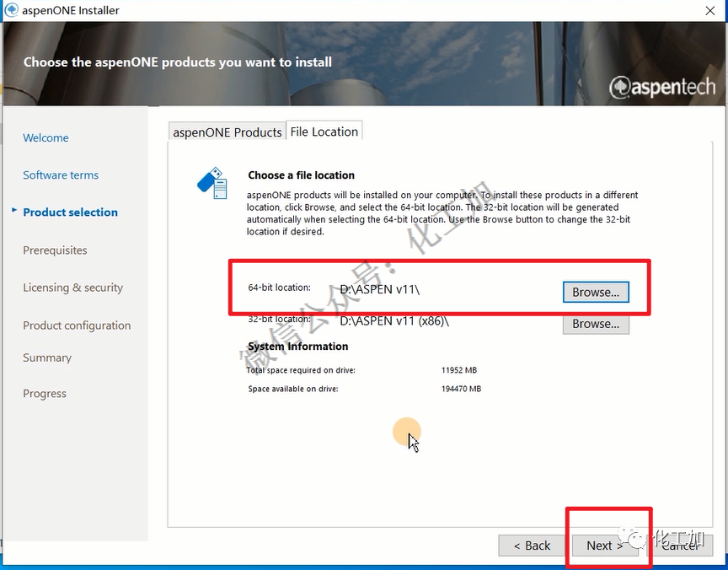Click the aspentech logo in header

click(662, 87)
